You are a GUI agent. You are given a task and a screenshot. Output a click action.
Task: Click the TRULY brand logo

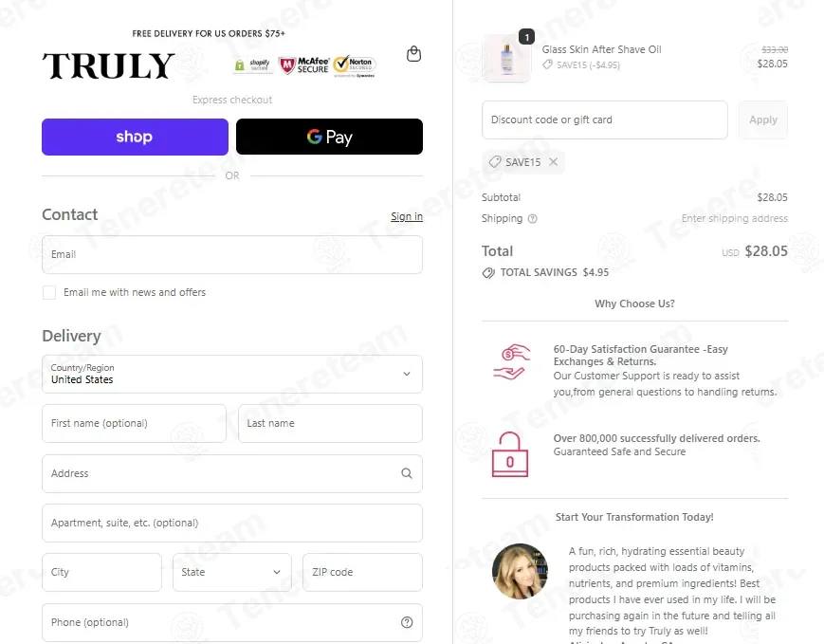coord(108,65)
